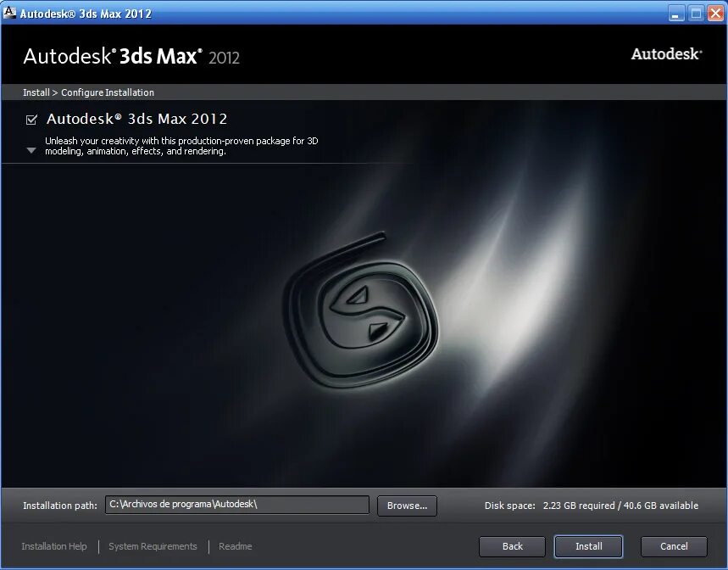Open the Readme link
This screenshot has height=570, width=728.
pos(236,546)
